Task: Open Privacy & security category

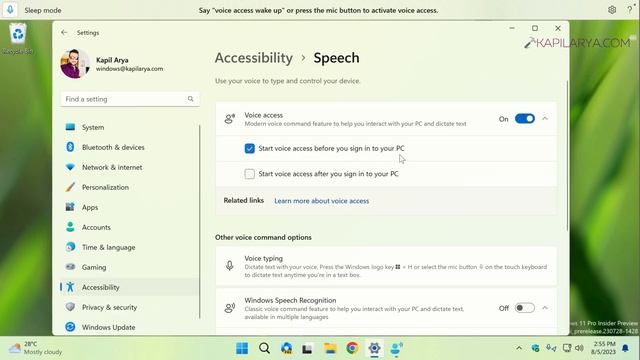Action: [130, 307]
